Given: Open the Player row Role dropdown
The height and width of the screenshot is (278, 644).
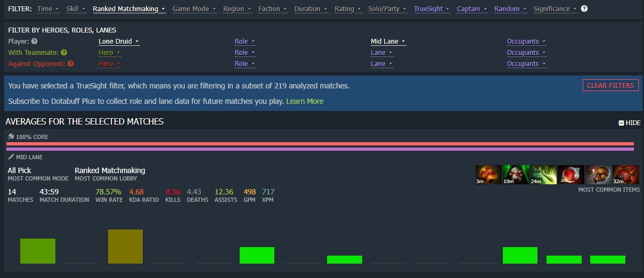Looking at the screenshot, I should (x=245, y=42).
